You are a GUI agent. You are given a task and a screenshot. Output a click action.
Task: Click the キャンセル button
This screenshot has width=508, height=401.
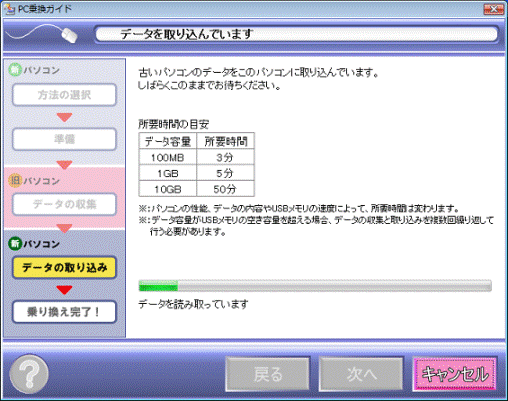(x=455, y=374)
